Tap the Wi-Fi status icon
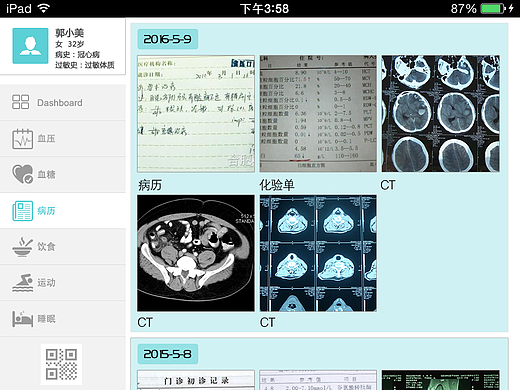This screenshot has height=390, width=520. click(44, 8)
